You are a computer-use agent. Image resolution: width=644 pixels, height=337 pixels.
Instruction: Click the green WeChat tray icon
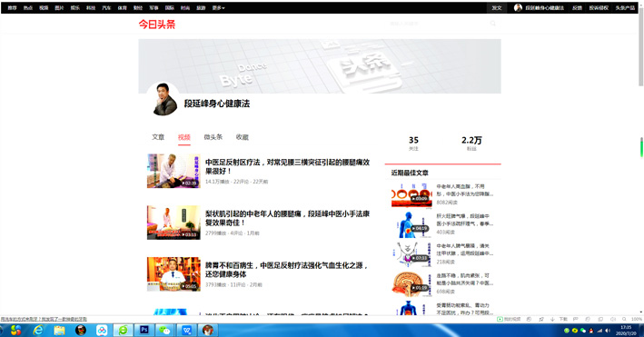click(x=583, y=331)
